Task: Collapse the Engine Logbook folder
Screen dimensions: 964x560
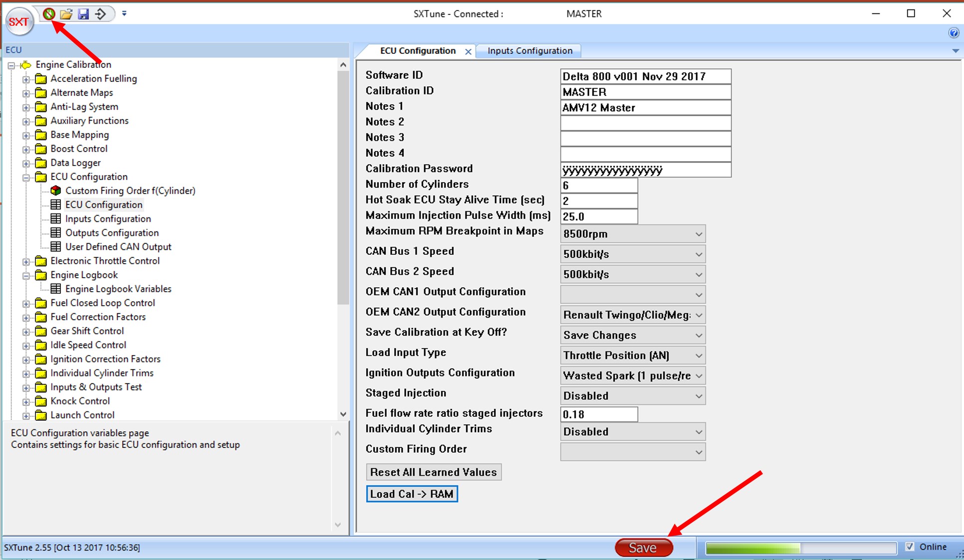Action: (26, 275)
